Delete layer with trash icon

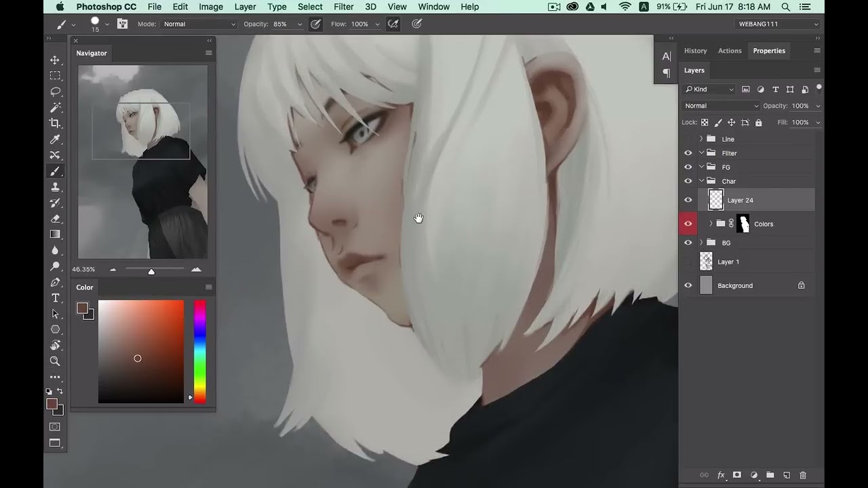pyautogui.click(x=803, y=475)
